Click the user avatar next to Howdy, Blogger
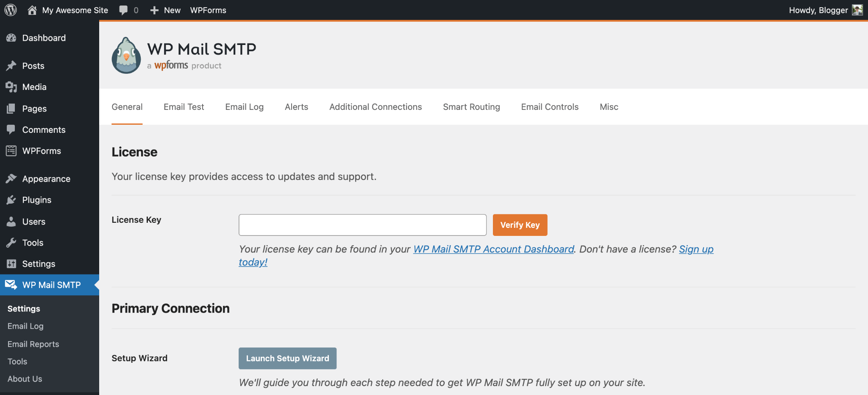This screenshot has height=395, width=868. point(857,10)
